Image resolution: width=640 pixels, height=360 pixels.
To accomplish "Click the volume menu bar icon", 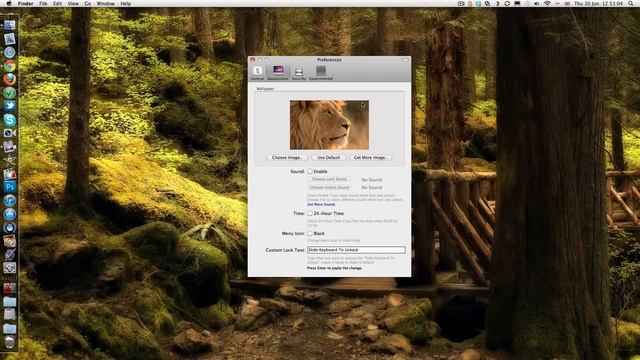I will click(x=537, y=3).
